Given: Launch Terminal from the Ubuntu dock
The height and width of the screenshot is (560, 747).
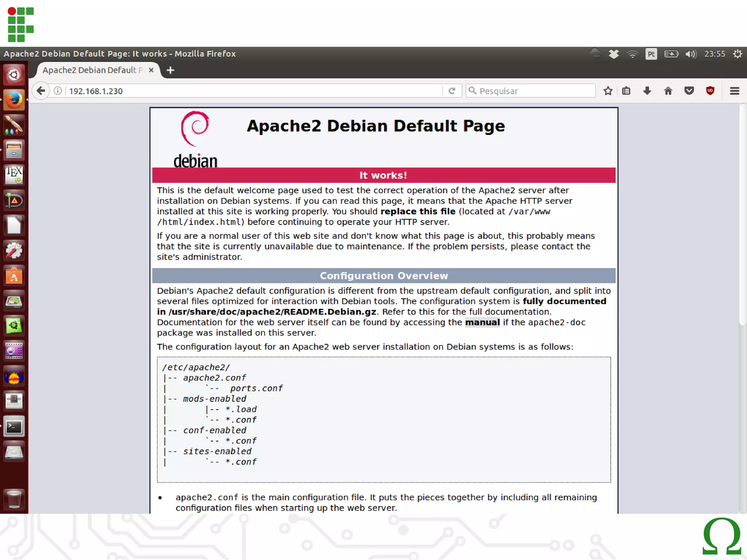Looking at the screenshot, I should click(x=14, y=426).
